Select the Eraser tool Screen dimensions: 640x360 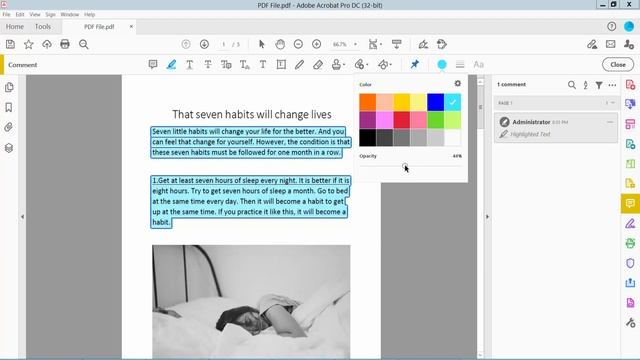click(x=318, y=64)
